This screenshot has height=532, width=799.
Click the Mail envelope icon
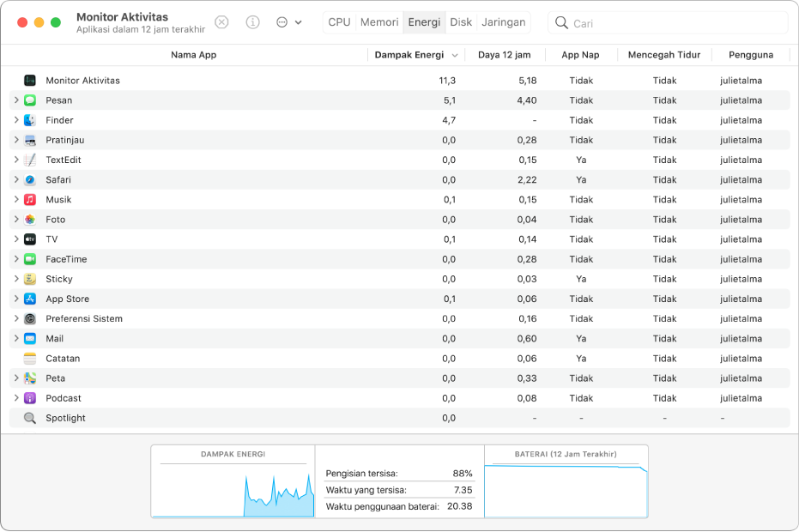(30, 339)
